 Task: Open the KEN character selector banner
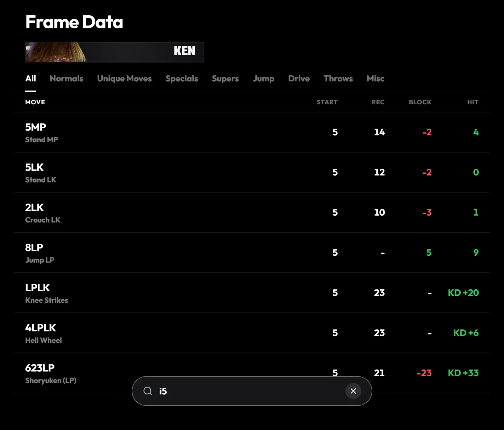pyautogui.click(x=114, y=52)
